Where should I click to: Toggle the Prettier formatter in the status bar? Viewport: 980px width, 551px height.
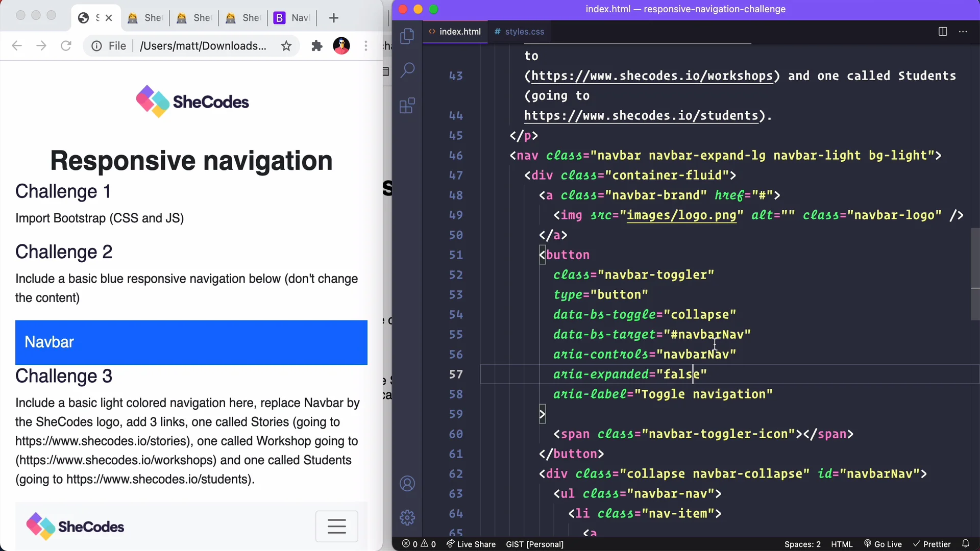933,544
